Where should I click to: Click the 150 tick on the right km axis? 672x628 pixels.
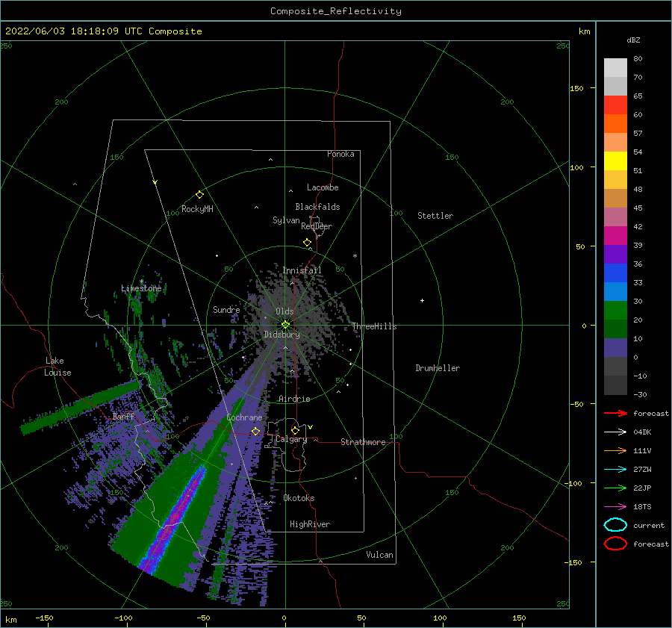pyautogui.click(x=577, y=88)
